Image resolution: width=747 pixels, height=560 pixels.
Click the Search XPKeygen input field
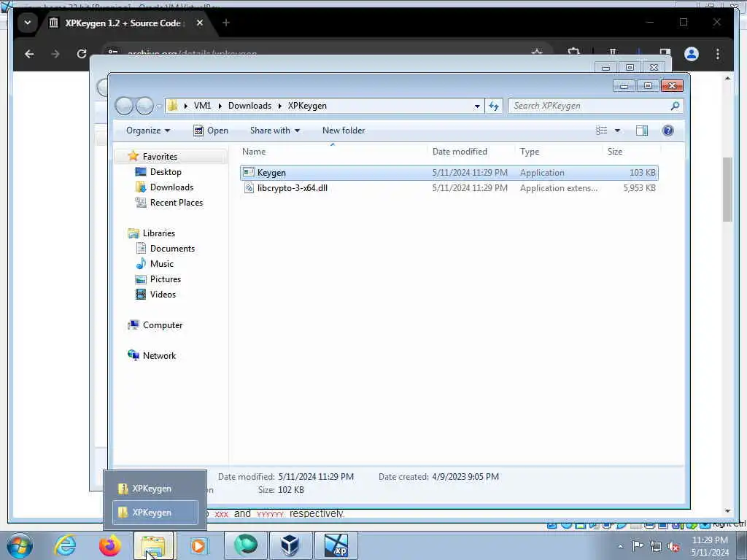pyautogui.click(x=589, y=106)
